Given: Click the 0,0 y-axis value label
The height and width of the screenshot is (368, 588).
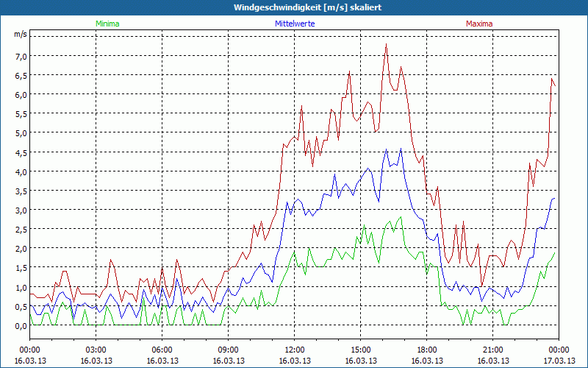Looking at the screenshot, I should coord(21,326).
